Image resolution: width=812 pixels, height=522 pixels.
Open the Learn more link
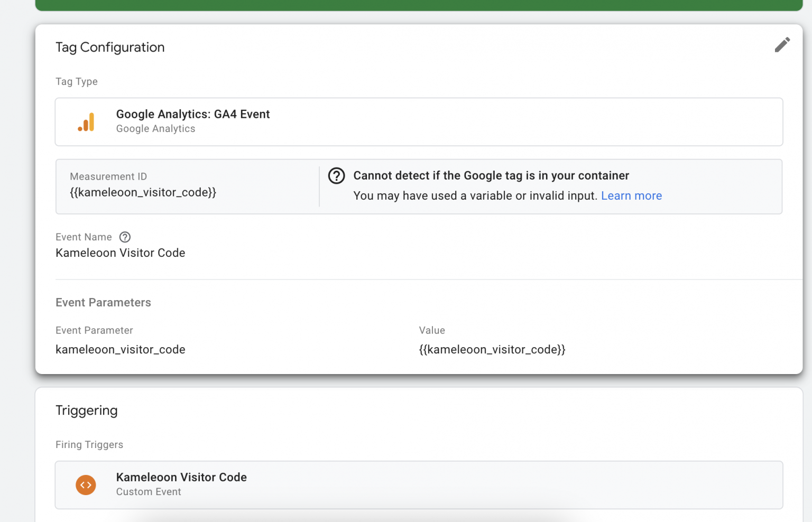click(x=631, y=196)
